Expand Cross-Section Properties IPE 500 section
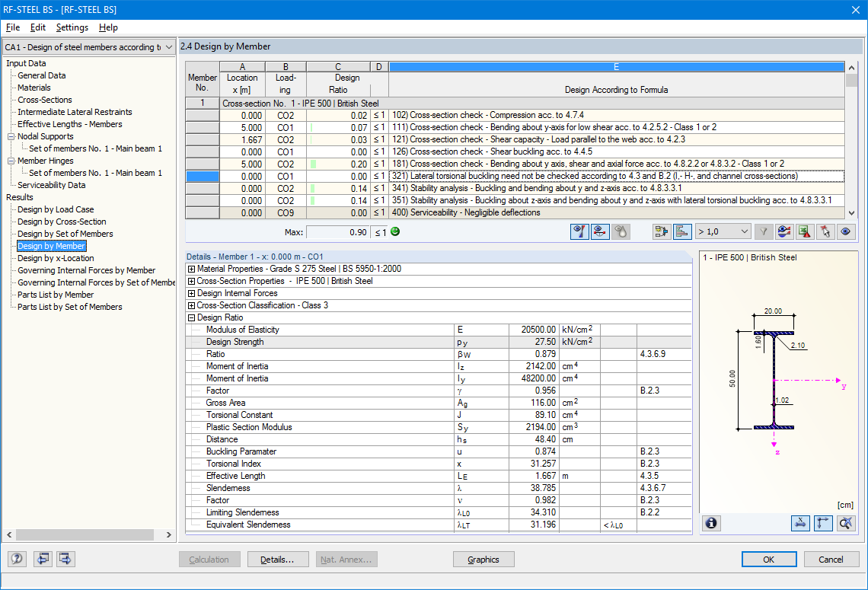 [x=192, y=281]
